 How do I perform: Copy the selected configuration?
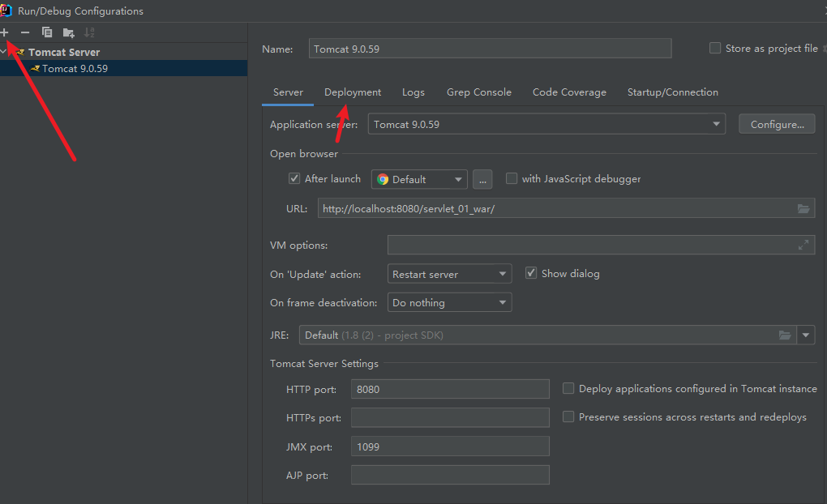47,32
